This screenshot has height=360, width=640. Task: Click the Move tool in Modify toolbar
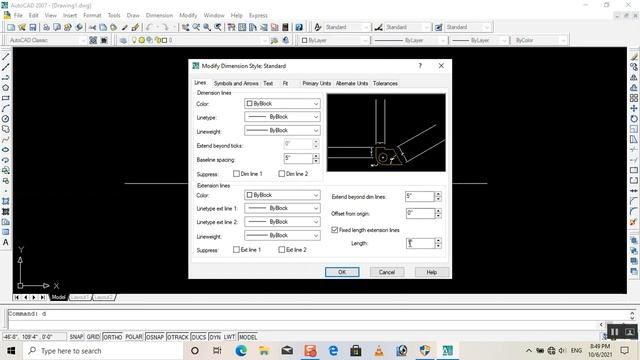[633, 108]
